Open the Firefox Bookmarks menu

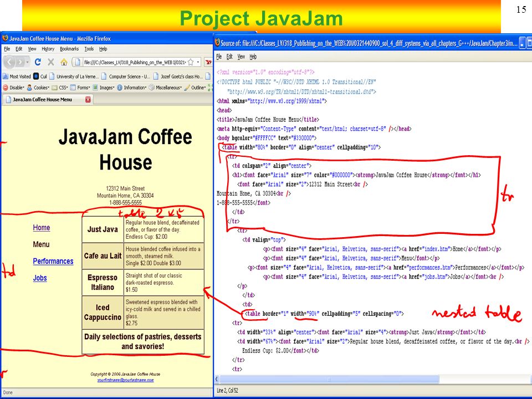[x=69, y=49]
